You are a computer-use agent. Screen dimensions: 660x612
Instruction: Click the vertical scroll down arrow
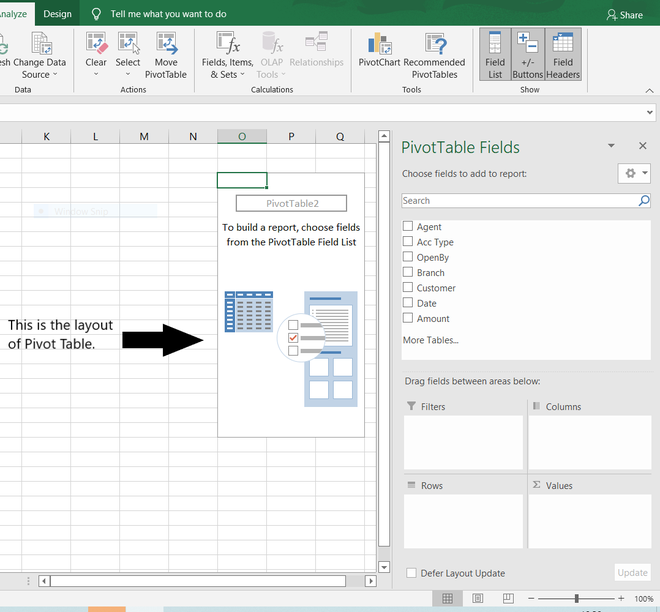coord(383,567)
